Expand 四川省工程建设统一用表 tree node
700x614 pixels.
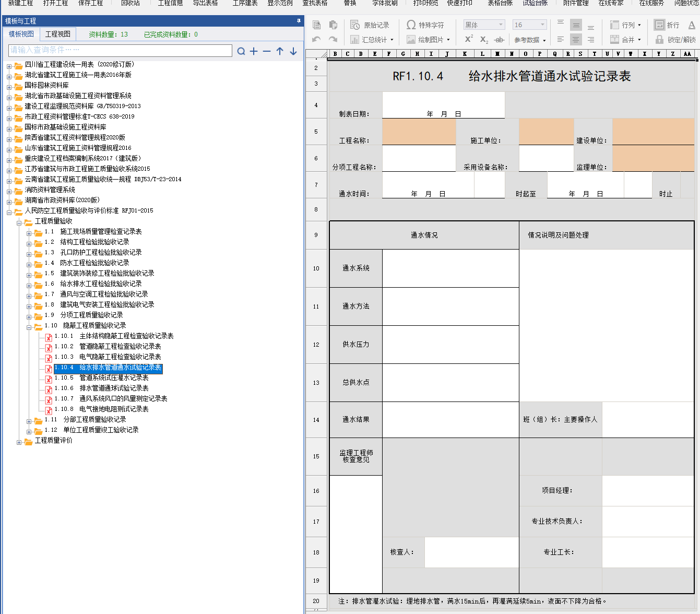(9, 66)
